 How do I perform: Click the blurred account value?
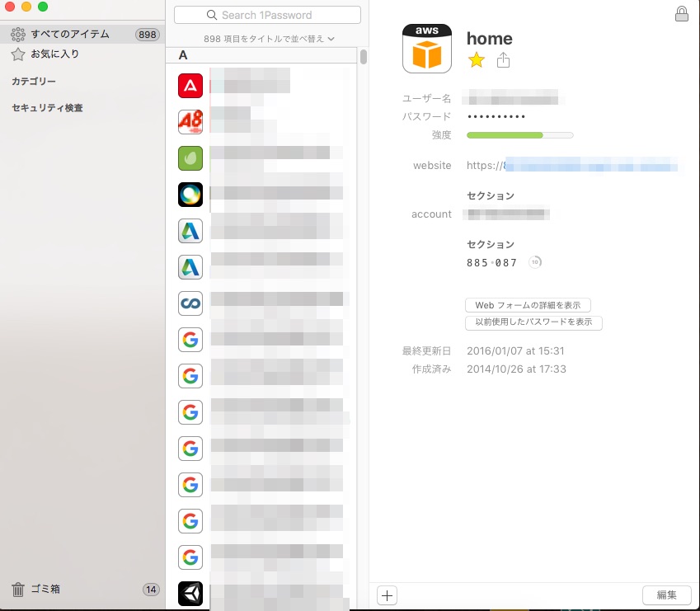(x=507, y=214)
